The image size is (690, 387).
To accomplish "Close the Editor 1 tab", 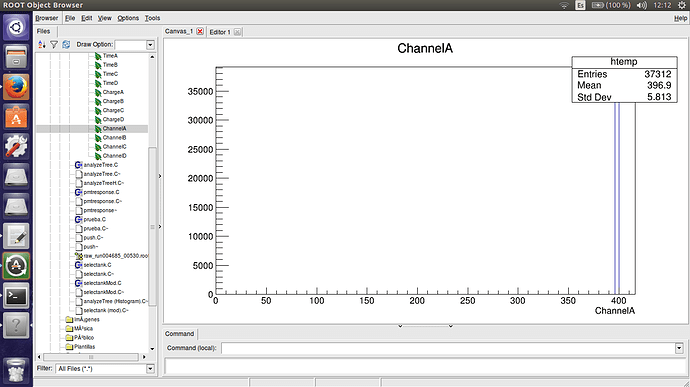I will click(x=238, y=32).
